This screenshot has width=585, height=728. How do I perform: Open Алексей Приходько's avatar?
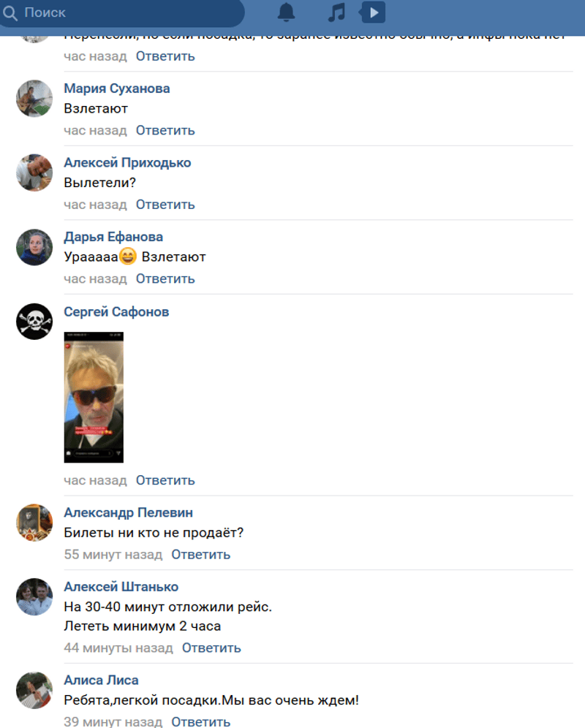(x=34, y=172)
